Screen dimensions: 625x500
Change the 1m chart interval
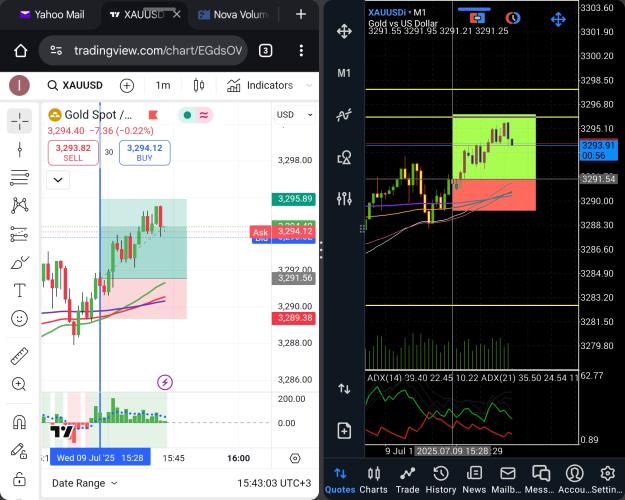pos(163,85)
